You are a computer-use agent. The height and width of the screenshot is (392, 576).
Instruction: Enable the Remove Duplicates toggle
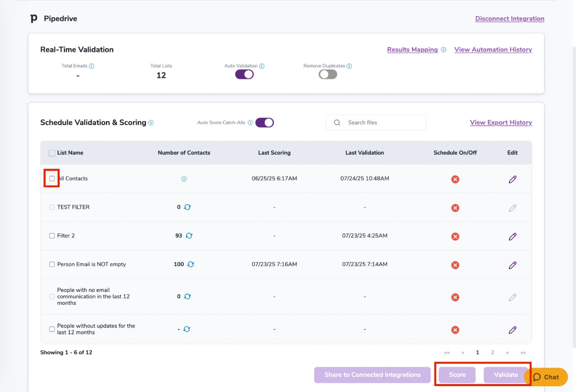pyautogui.click(x=328, y=74)
